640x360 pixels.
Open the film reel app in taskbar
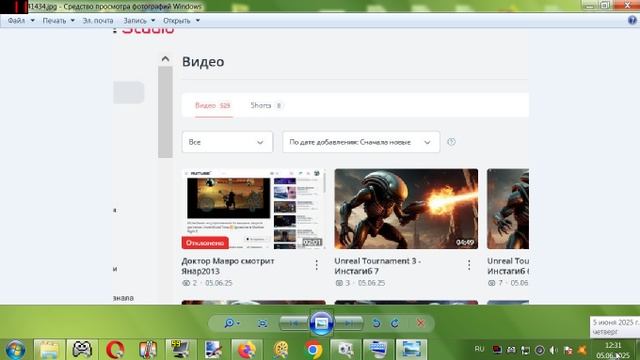pyautogui.click(x=280, y=350)
